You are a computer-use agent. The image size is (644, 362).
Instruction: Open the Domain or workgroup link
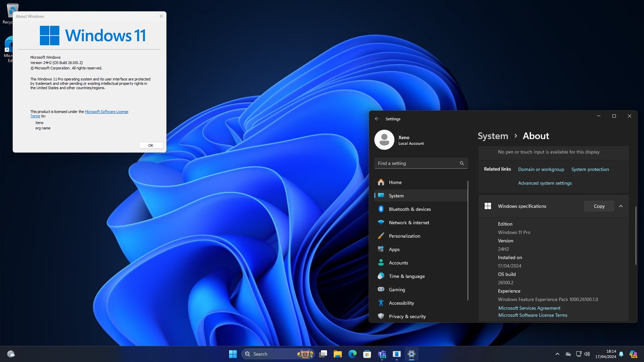pyautogui.click(x=541, y=169)
